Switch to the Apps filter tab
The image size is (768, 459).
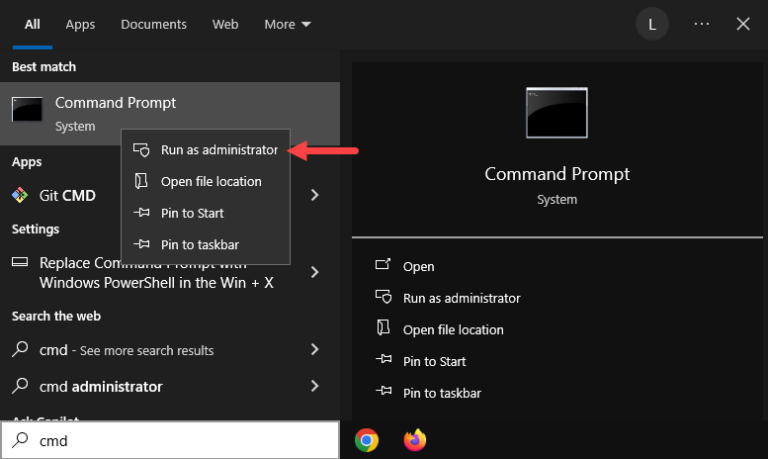tap(80, 24)
